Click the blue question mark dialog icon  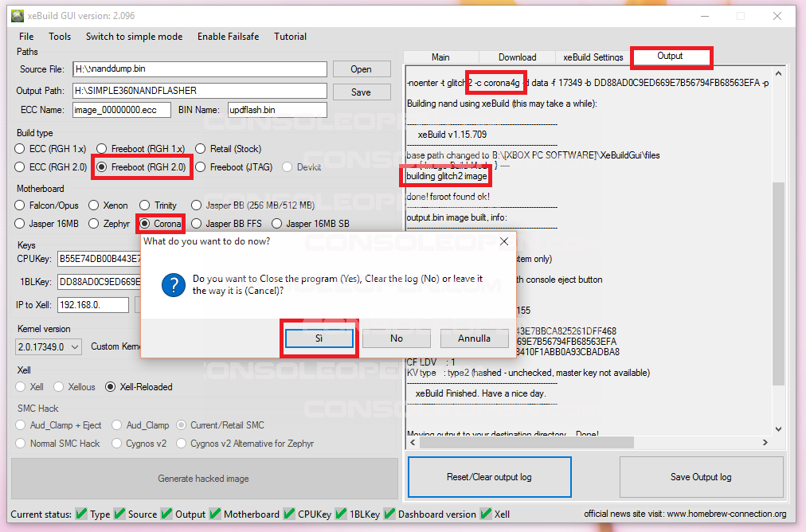point(174,285)
